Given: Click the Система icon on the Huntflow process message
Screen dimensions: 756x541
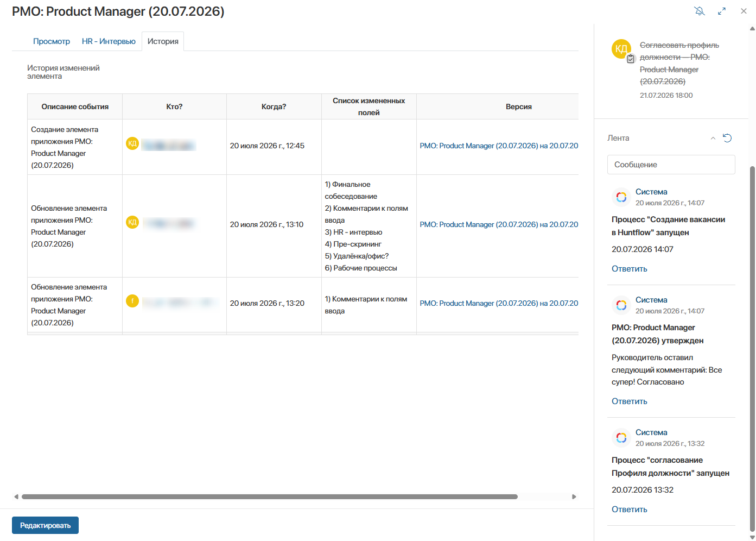Looking at the screenshot, I should coord(621,197).
